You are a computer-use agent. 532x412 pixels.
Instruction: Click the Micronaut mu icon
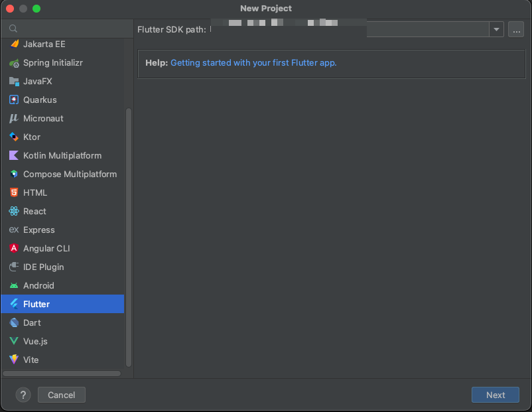click(14, 119)
